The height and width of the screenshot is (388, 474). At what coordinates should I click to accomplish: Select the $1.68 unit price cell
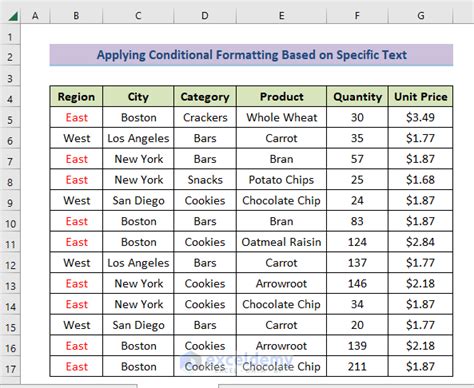[x=421, y=180]
